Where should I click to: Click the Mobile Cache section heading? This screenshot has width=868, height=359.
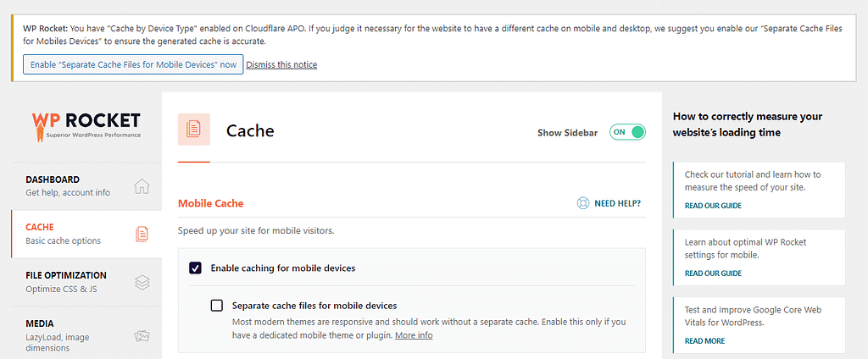coord(210,203)
